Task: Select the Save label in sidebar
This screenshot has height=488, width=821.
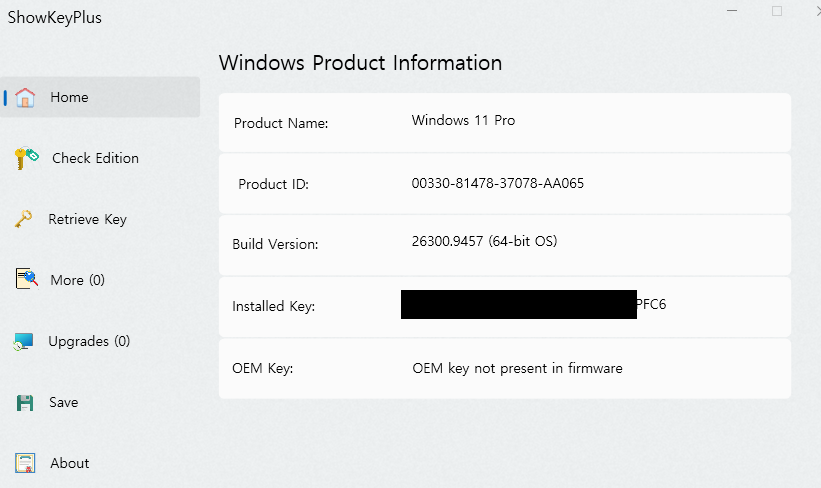Action: pyautogui.click(x=63, y=403)
